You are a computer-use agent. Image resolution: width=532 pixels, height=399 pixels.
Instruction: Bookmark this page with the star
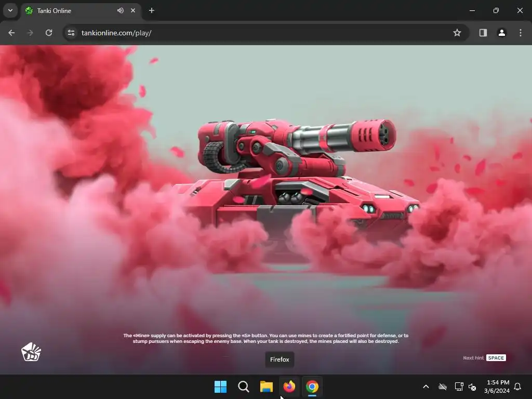tap(457, 33)
